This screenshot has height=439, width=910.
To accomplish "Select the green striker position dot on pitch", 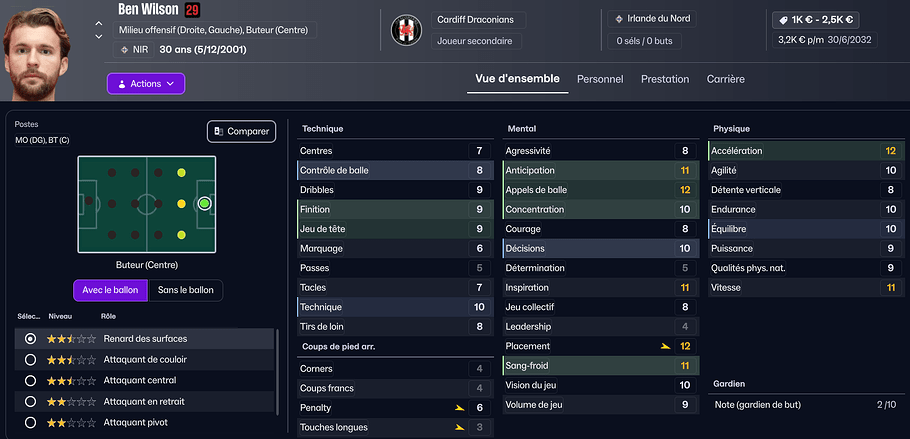I will click(x=204, y=203).
